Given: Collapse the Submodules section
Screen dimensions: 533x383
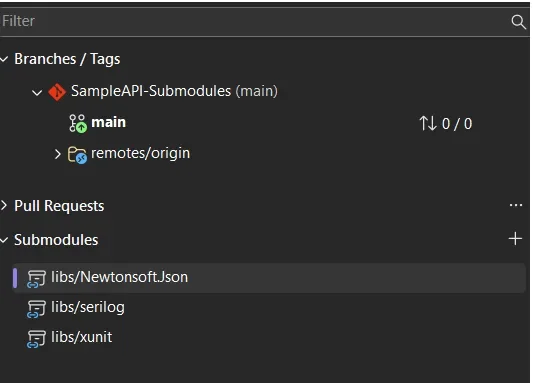Looking at the screenshot, I should point(4,240).
